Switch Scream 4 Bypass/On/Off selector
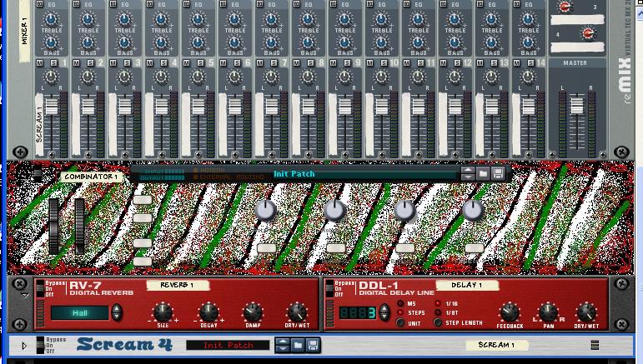This screenshot has width=643, height=364. 40,345
